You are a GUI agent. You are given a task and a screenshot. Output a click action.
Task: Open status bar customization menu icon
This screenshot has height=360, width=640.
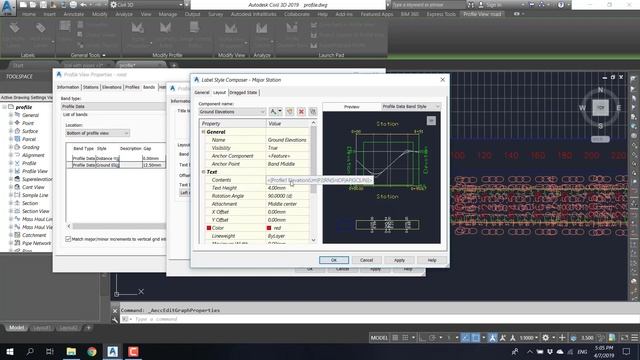click(x=635, y=338)
